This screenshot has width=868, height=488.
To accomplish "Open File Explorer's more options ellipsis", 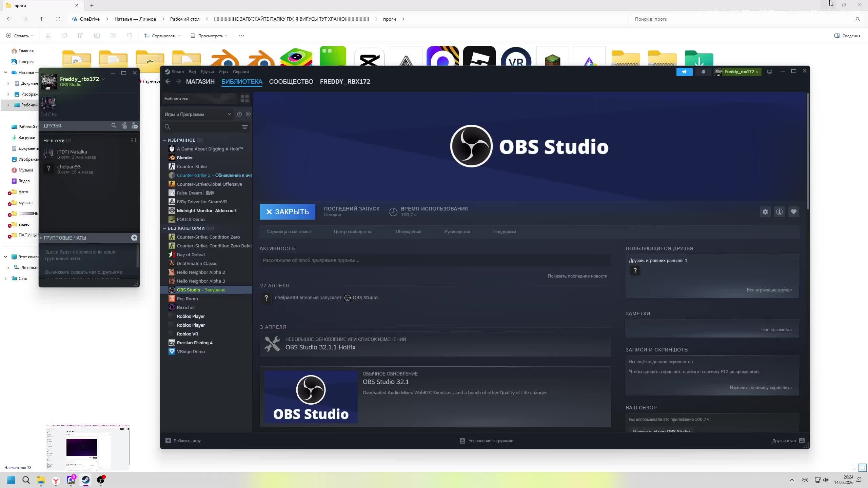I will coord(241,36).
